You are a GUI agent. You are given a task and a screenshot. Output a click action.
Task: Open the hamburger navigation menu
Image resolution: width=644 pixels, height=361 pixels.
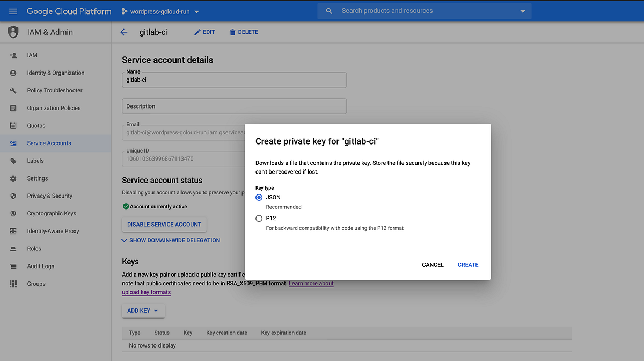tap(13, 11)
